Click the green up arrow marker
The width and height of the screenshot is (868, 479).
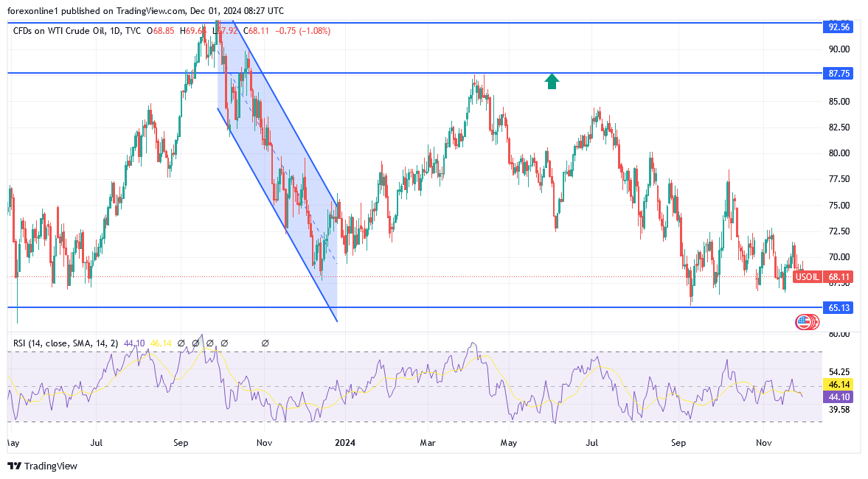coord(552,81)
